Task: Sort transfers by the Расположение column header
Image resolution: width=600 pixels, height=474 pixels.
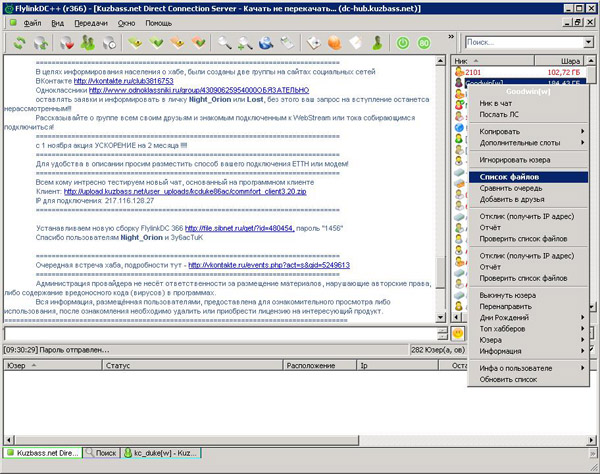Action: (320, 365)
